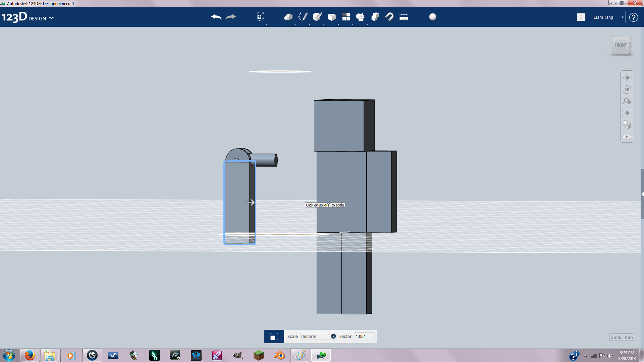The width and height of the screenshot is (644, 362).
Task: Click the Front face of the view cube
Action: click(x=622, y=45)
